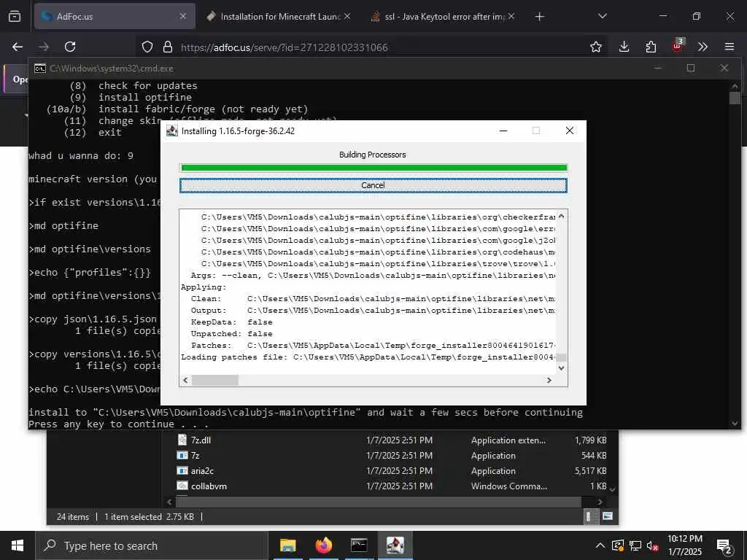Click the cmd window vertical scrollbar thumb
This screenshot has height=560, width=747.
735,98
